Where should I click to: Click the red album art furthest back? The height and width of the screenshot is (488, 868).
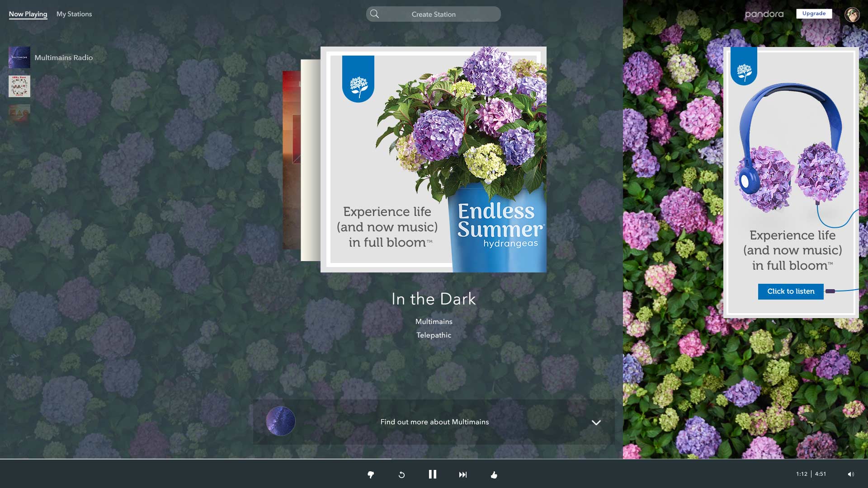coord(292,160)
